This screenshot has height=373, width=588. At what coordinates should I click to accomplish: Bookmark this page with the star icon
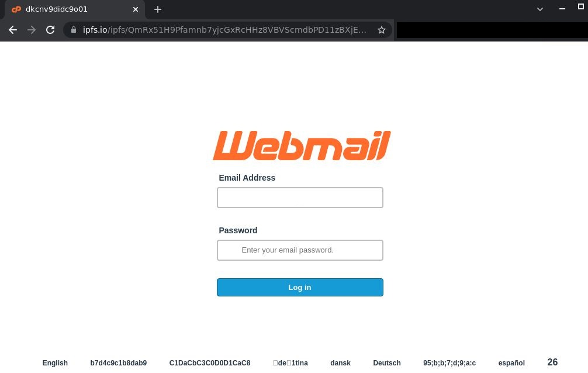(x=381, y=30)
